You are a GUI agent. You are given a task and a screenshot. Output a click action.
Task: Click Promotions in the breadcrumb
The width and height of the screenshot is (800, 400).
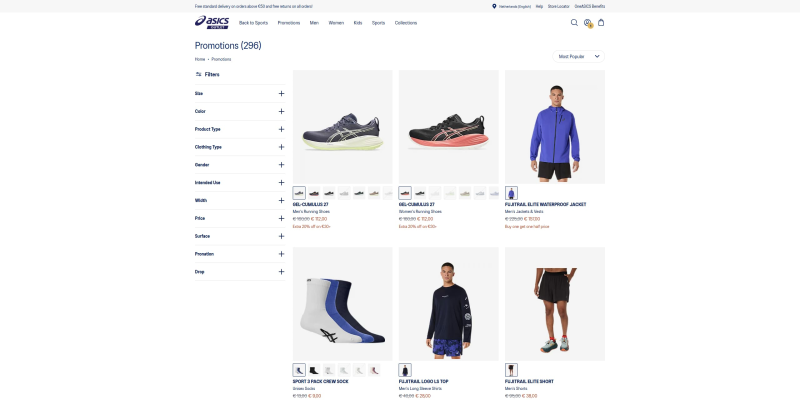pos(221,59)
